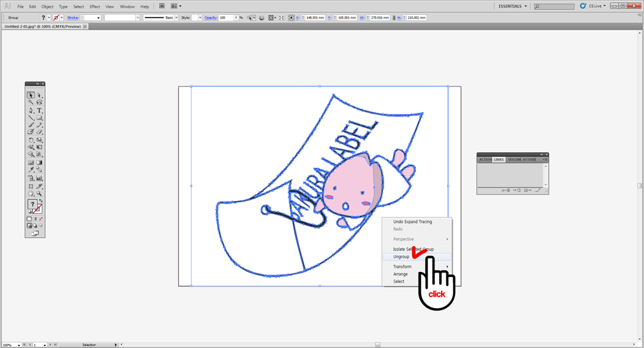Switch to Draw Normal mode
644x348 pixels.
click(29, 226)
